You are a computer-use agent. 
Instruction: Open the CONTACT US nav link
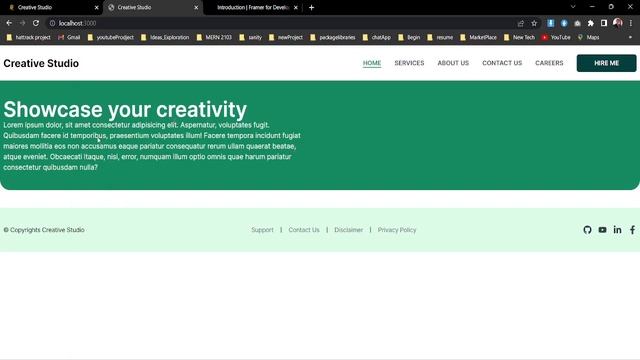coord(502,63)
